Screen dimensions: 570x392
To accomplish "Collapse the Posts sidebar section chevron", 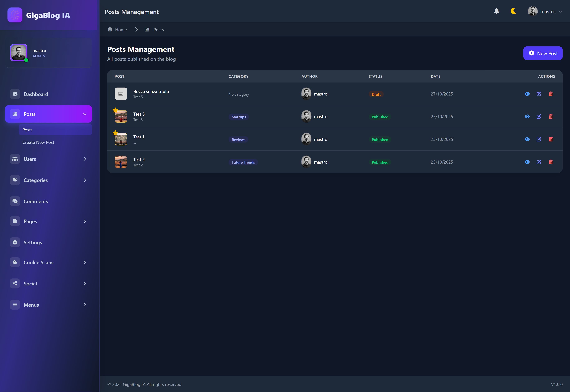I will pyautogui.click(x=84, y=114).
